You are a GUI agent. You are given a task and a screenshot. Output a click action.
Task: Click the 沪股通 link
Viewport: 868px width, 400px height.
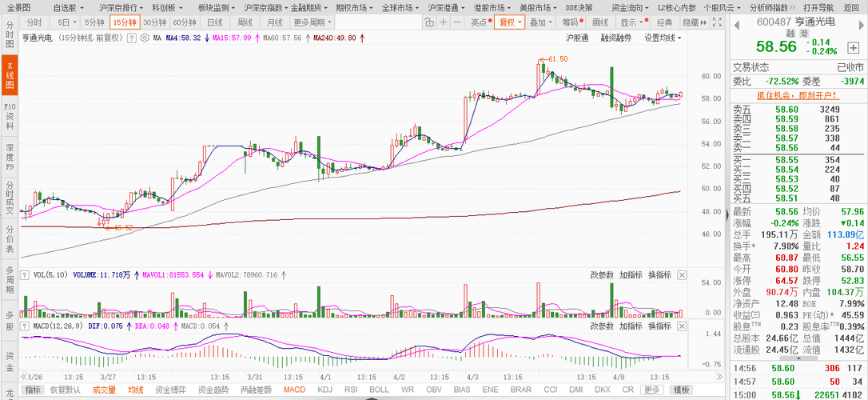click(577, 38)
